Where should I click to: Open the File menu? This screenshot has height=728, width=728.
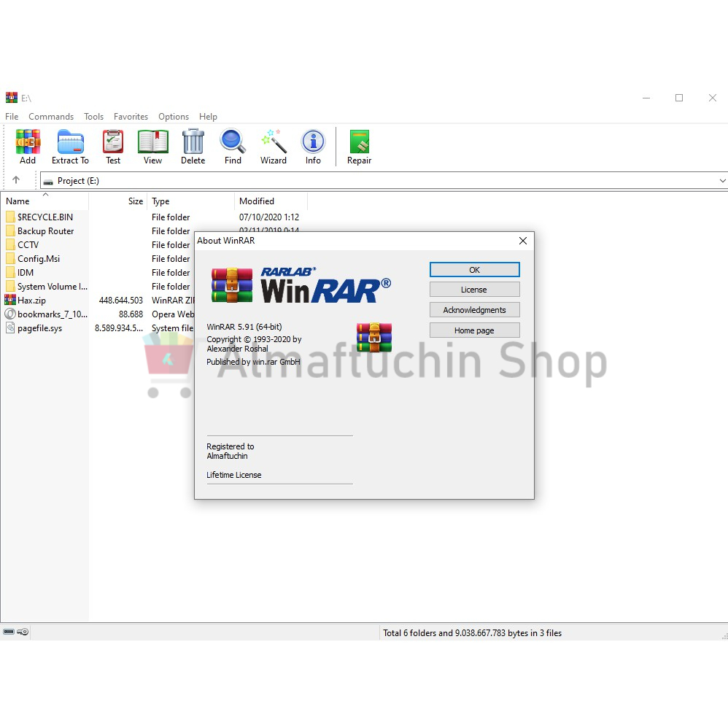[12, 117]
